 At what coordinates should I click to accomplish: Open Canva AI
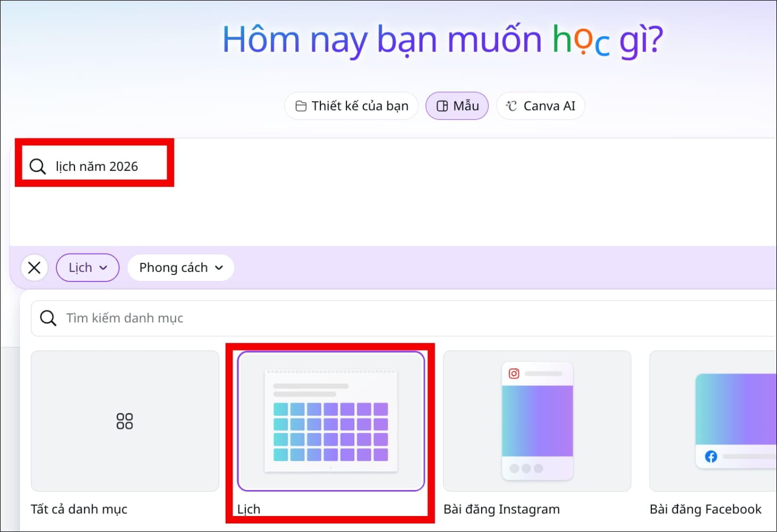[540, 106]
